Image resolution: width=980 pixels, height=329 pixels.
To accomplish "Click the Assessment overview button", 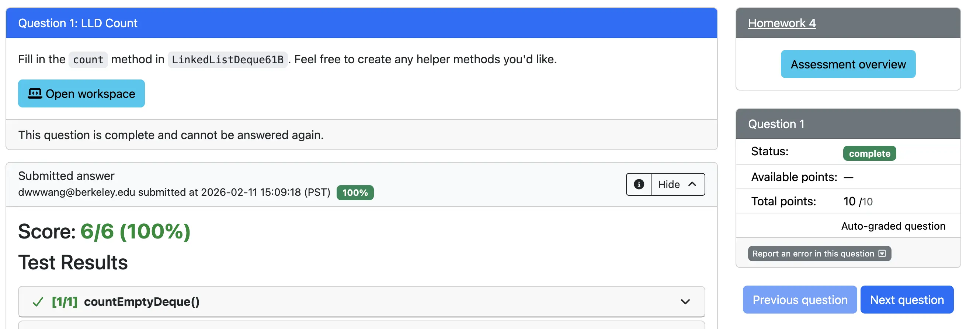I will (x=848, y=64).
